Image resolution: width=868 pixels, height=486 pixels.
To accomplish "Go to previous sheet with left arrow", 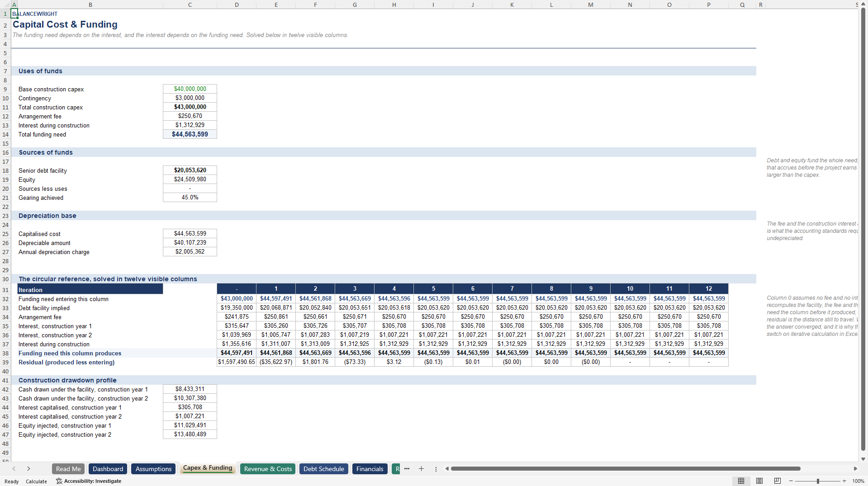I will click(14, 469).
